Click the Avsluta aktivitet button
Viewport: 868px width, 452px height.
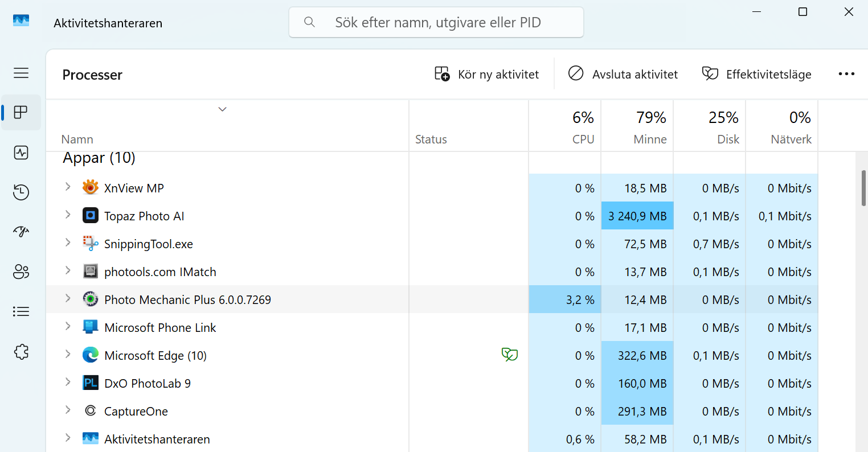pos(623,74)
